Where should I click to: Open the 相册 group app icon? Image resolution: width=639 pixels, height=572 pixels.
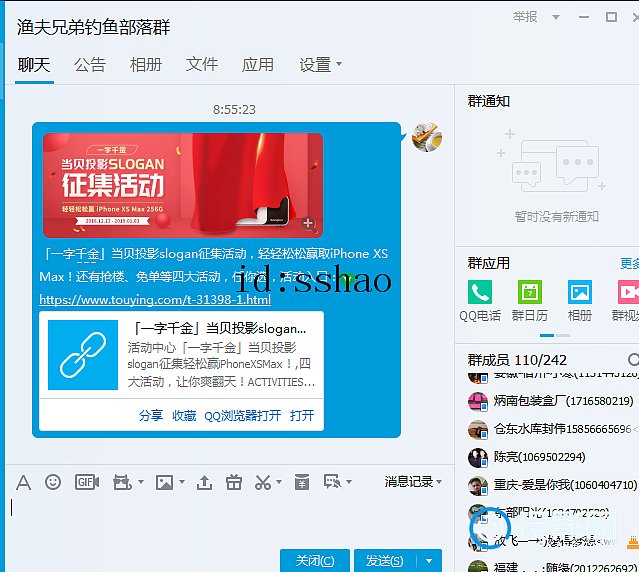[580, 292]
